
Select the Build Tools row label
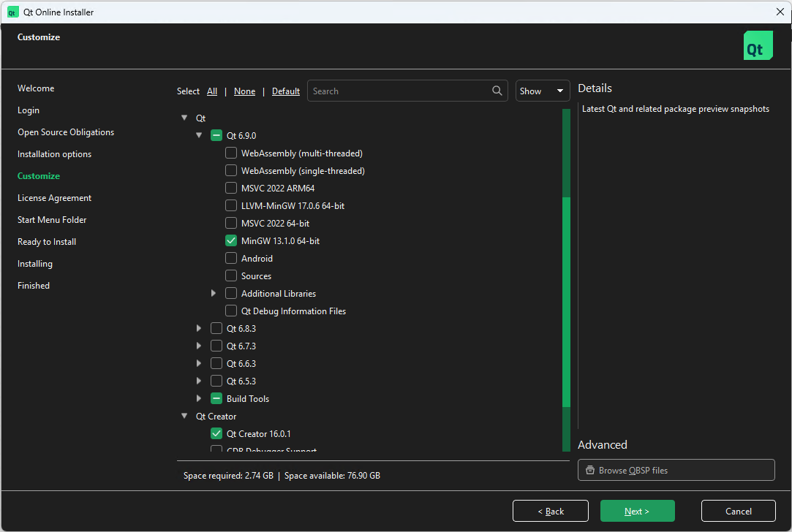[248, 399]
